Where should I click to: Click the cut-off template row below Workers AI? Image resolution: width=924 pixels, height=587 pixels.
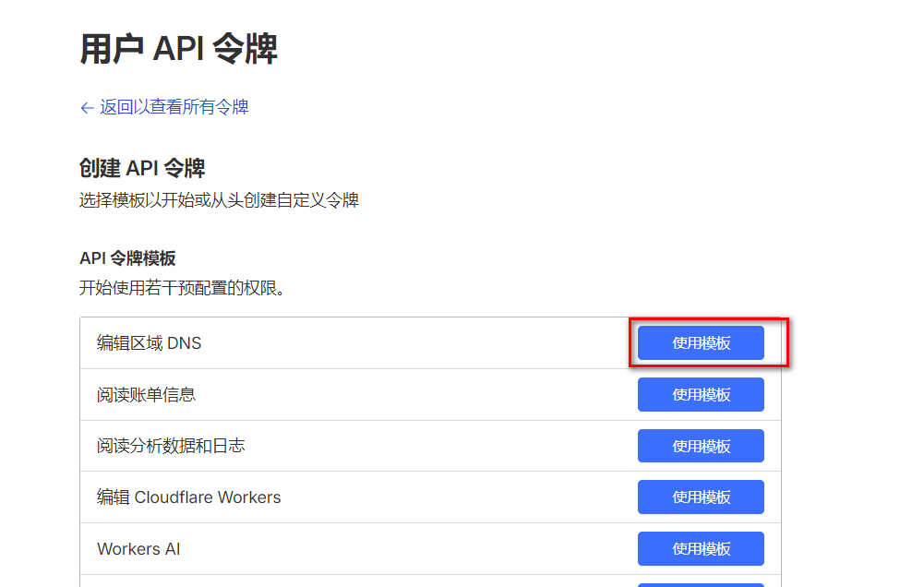(369, 581)
